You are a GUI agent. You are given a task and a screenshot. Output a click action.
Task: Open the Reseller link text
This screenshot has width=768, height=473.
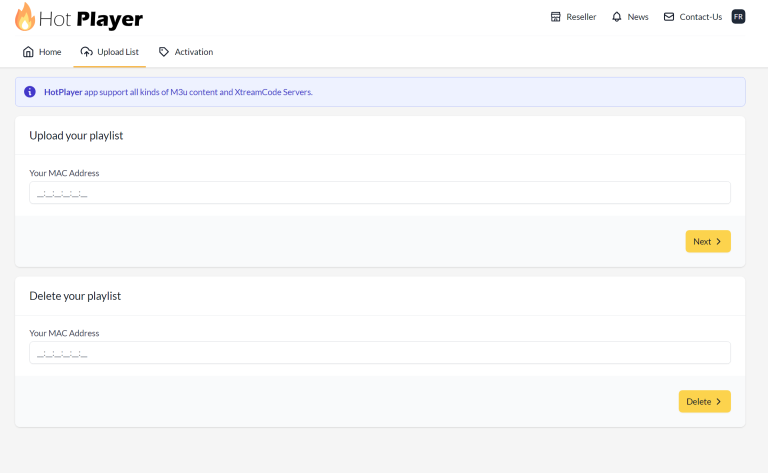click(581, 17)
